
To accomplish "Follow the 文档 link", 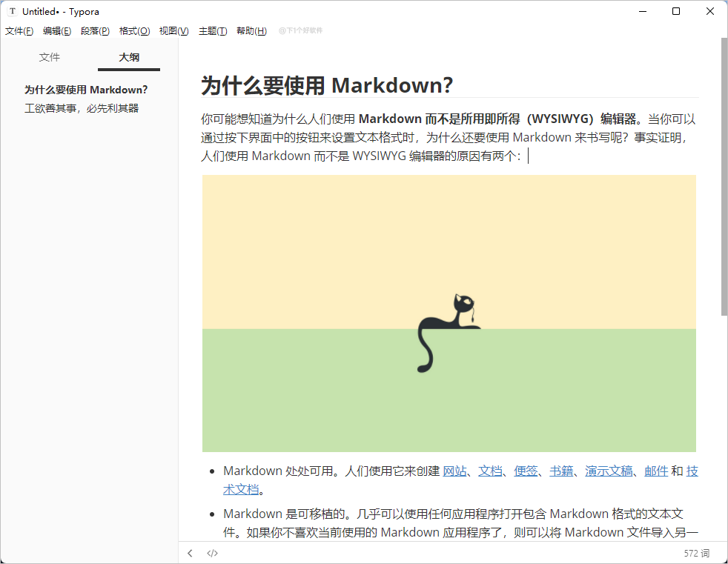I will (x=490, y=471).
